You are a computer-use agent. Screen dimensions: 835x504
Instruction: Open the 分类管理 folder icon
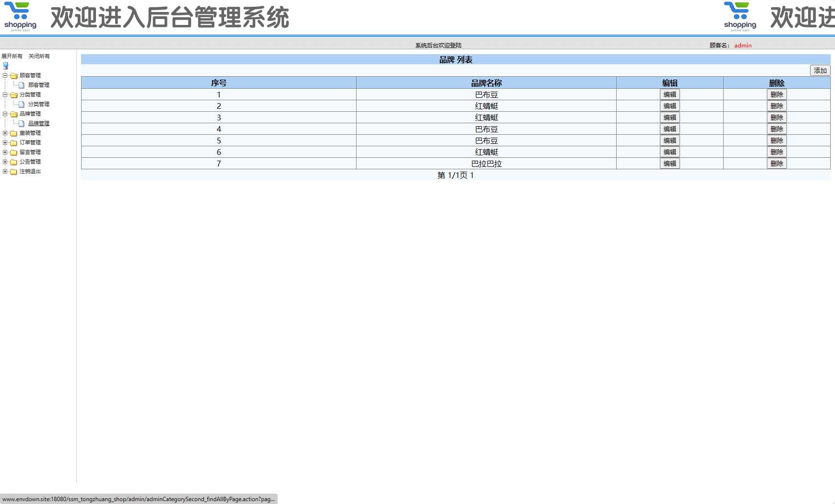coord(14,94)
